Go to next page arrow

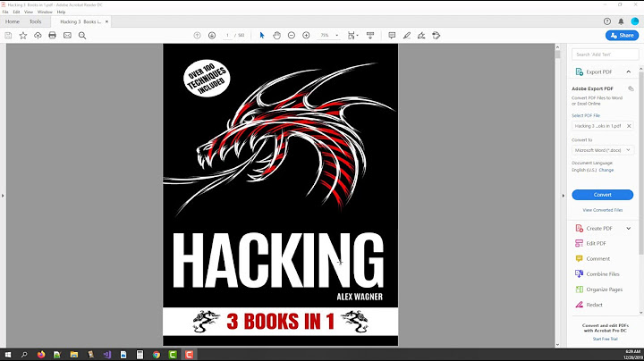click(212, 36)
